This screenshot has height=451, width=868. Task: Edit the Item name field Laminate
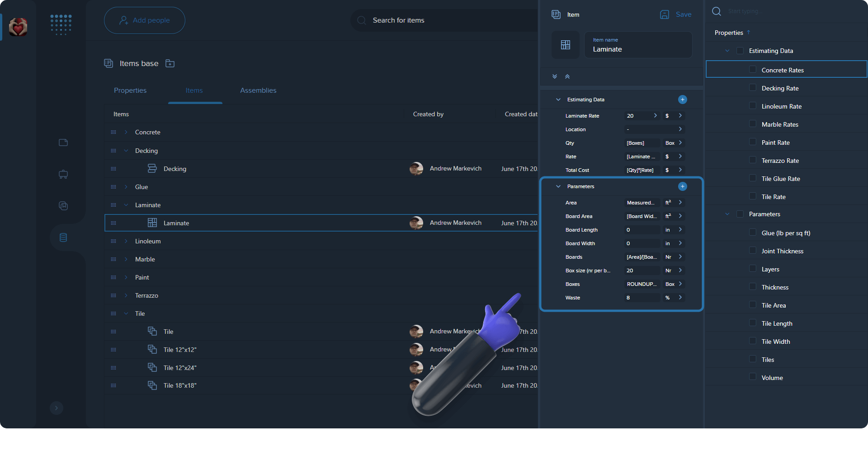click(638, 45)
